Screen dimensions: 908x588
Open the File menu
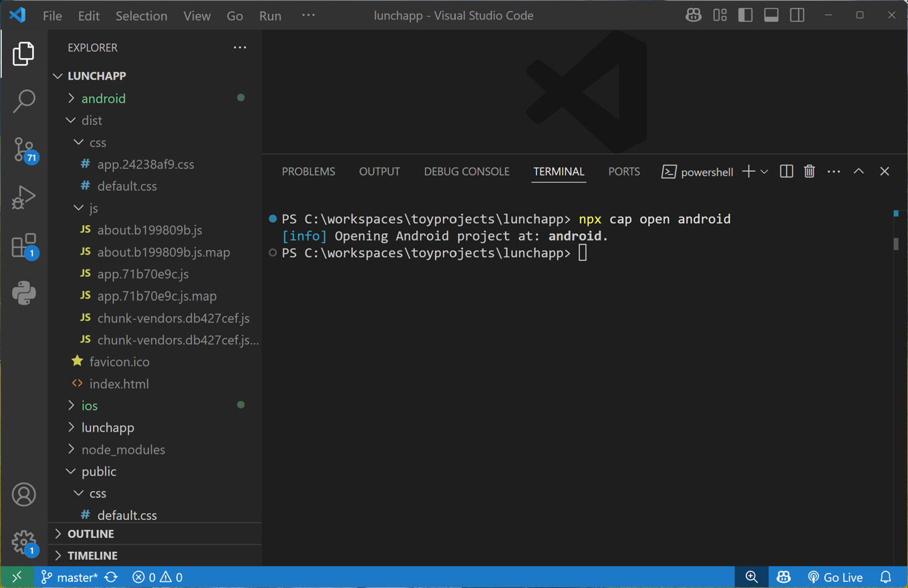pyautogui.click(x=52, y=15)
